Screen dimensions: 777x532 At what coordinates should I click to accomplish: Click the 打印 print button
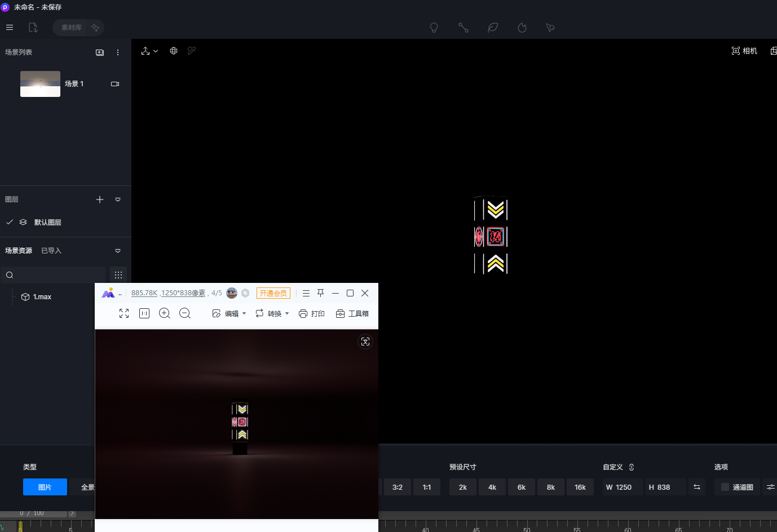pyautogui.click(x=312, y=313)
